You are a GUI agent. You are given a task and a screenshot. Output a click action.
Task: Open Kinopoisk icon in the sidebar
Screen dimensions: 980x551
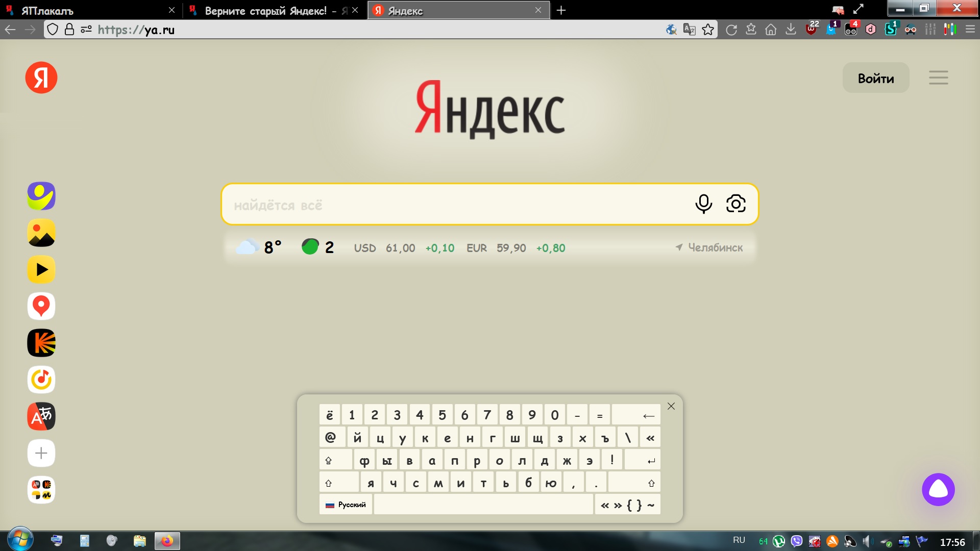[41, 343]
